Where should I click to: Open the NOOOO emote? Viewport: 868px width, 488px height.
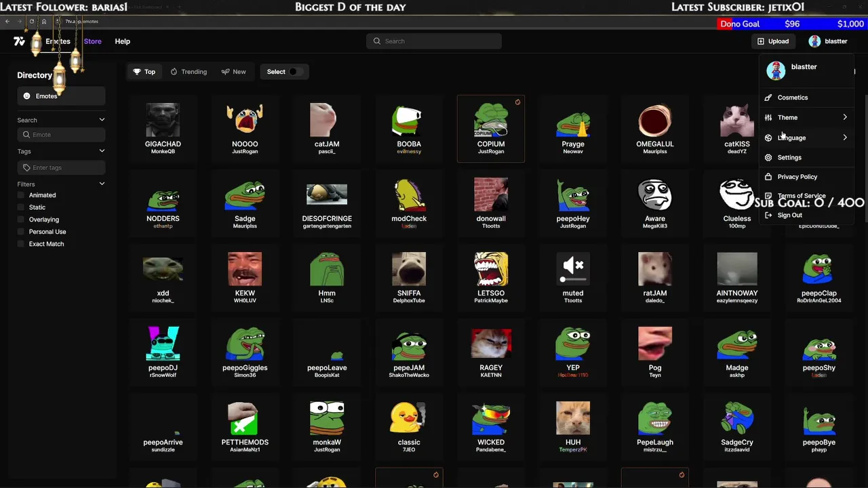245,129
